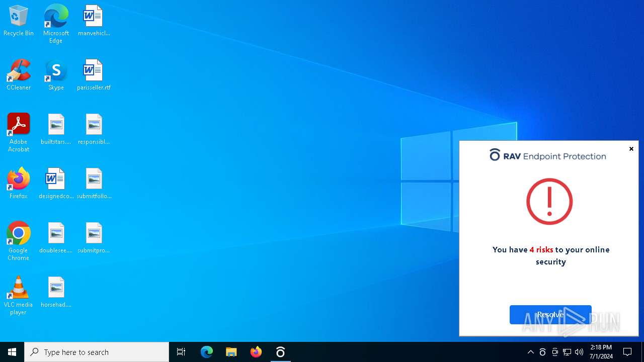Launch Microsoft Edge from the desktop

(x=56, y=24)
